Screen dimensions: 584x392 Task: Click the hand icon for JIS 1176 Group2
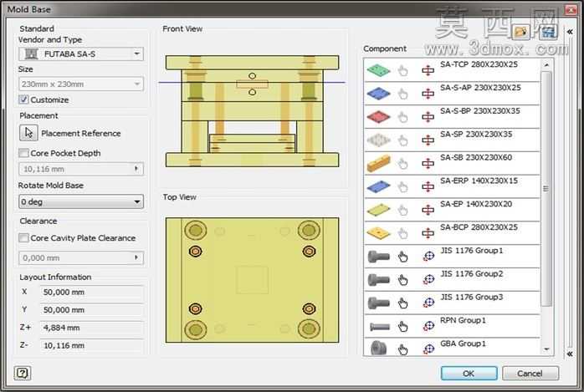[x=402, y=280]
